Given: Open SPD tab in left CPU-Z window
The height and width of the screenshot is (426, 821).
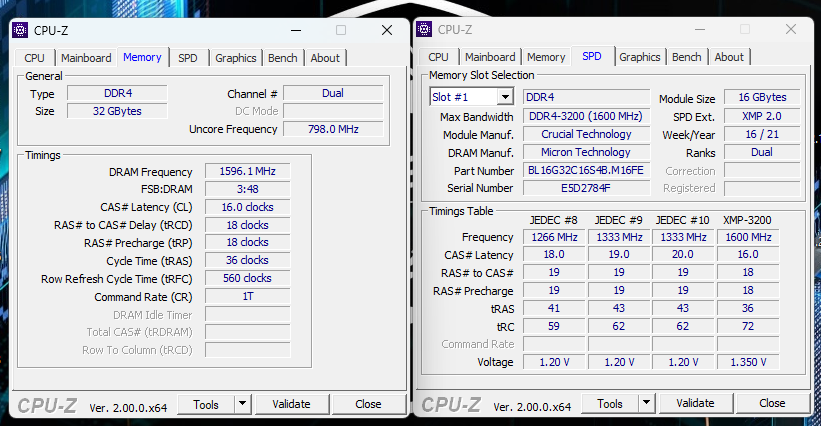Looking at the screenshot, I should tap(187, 58).
